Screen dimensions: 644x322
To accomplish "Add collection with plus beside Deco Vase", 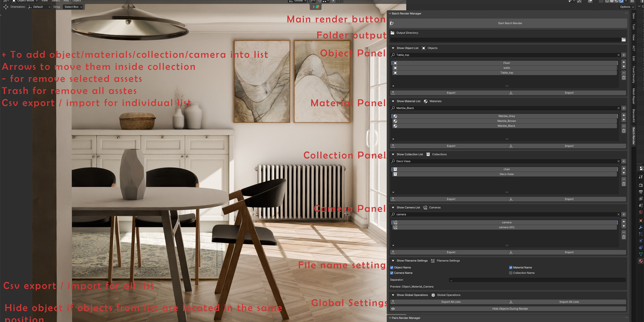I will [624, 162].
